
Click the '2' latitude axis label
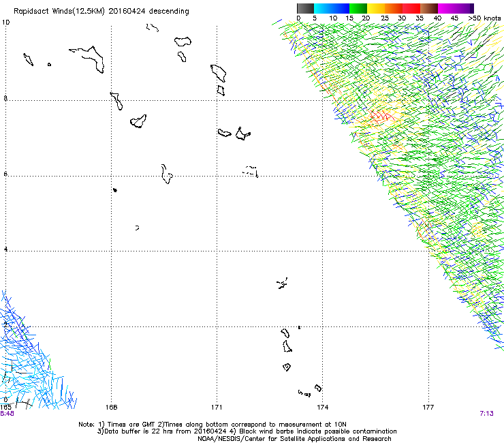coord(5,325)
